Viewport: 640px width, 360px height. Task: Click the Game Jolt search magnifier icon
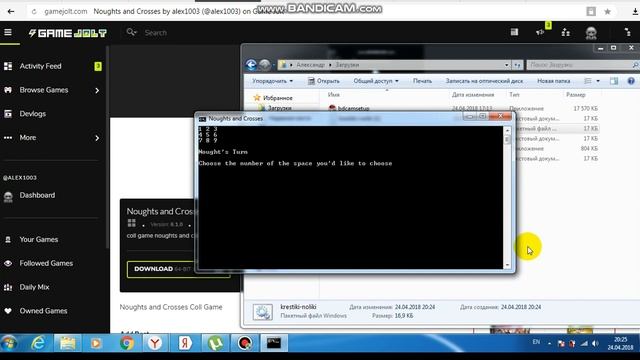pos(131,32)
